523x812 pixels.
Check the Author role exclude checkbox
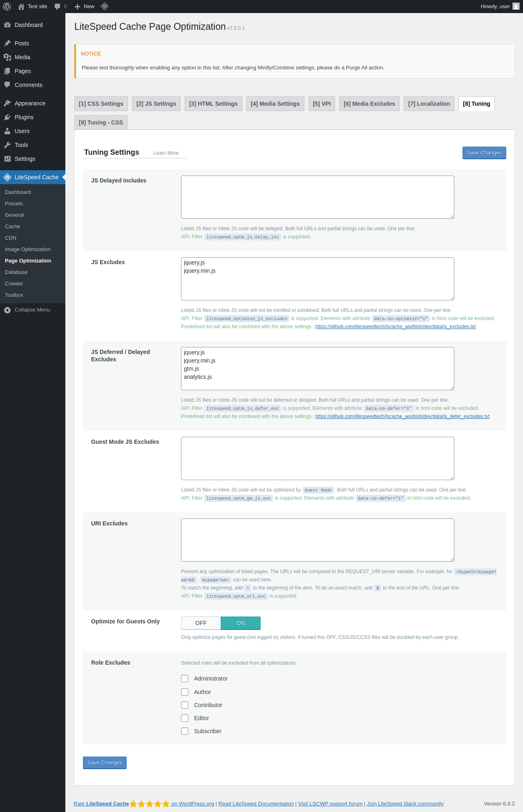(x=185, y=692)
